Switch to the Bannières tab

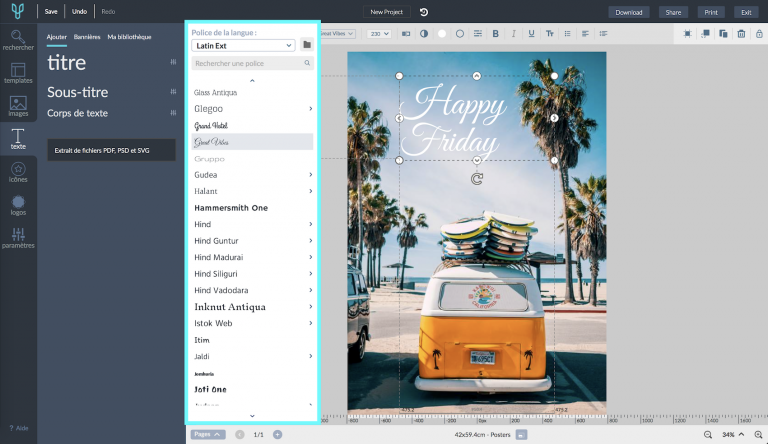pyautogui.click(x=86, y=37)
